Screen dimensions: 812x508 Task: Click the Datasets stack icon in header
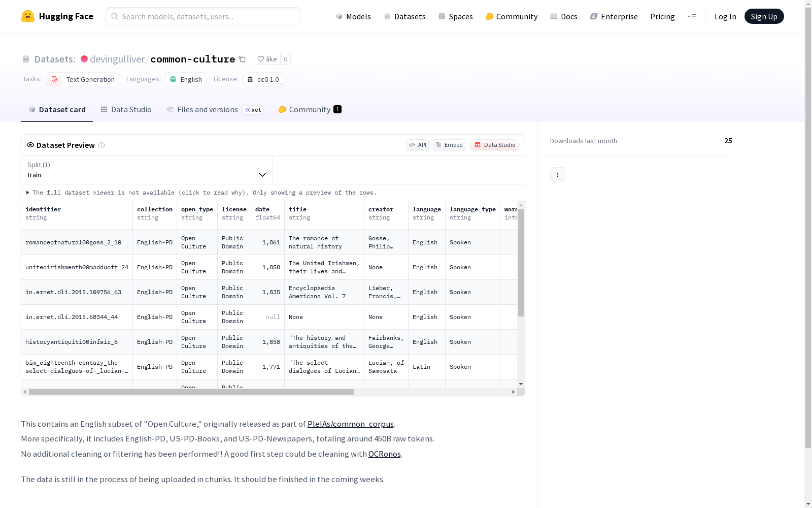pos(26,59)
